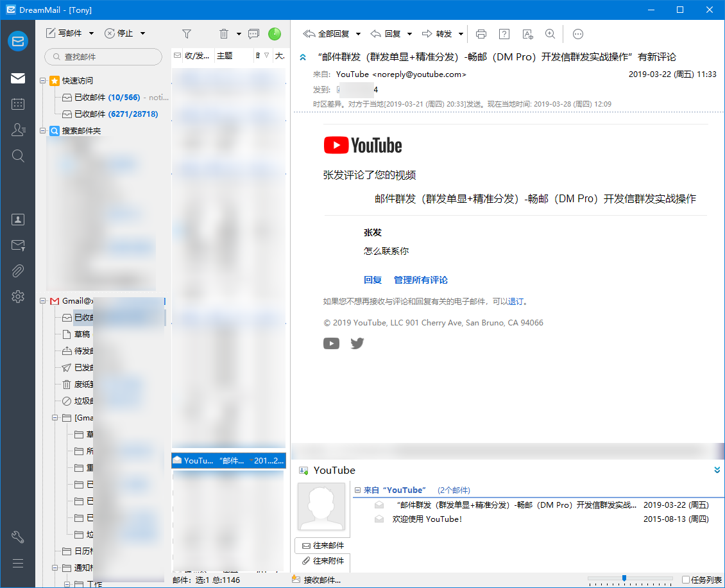Sort by the 主题 column header
The image size is (725, 588).
tap(225, 55)
